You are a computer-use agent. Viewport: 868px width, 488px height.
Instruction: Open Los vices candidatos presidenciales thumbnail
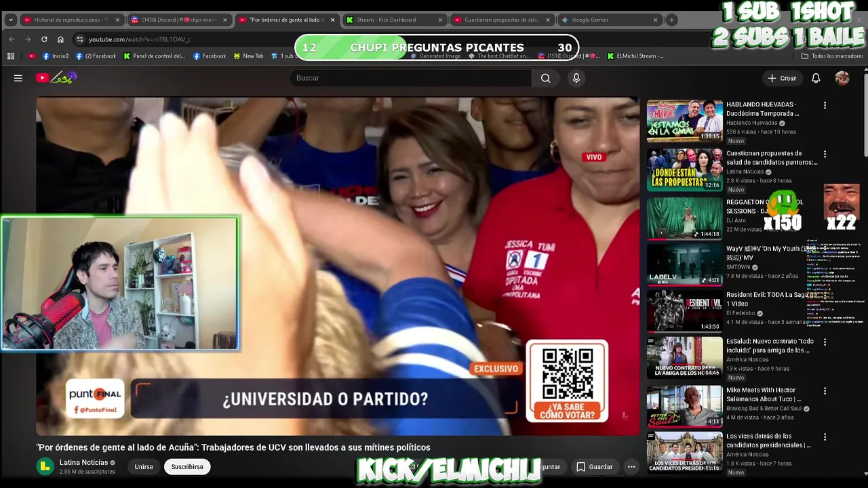pos(684,453)
